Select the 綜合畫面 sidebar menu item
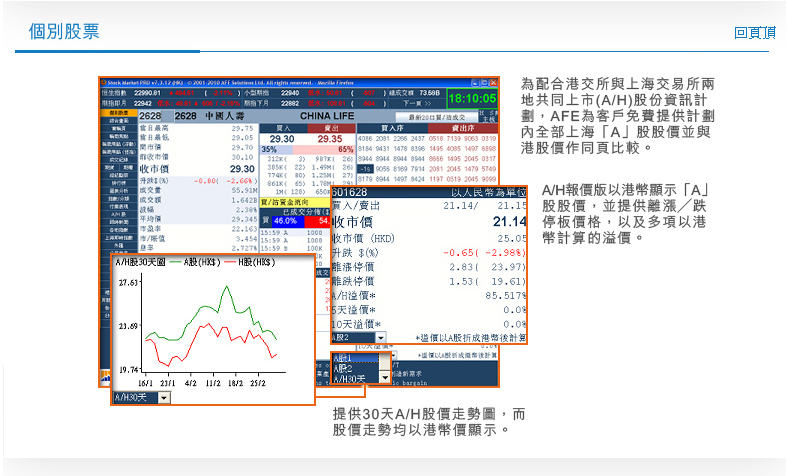The width and height of the screenshot is (788, 476). click(x=119, y=121)
